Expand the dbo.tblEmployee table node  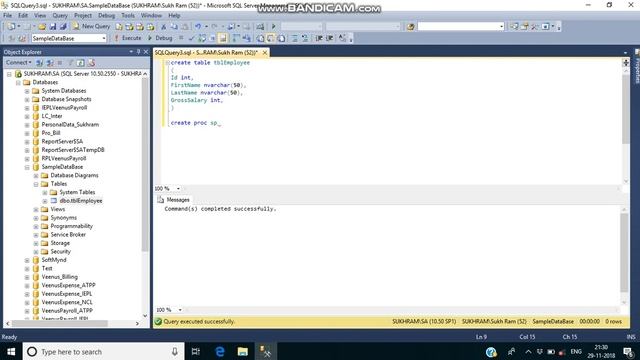pos(45,201)
